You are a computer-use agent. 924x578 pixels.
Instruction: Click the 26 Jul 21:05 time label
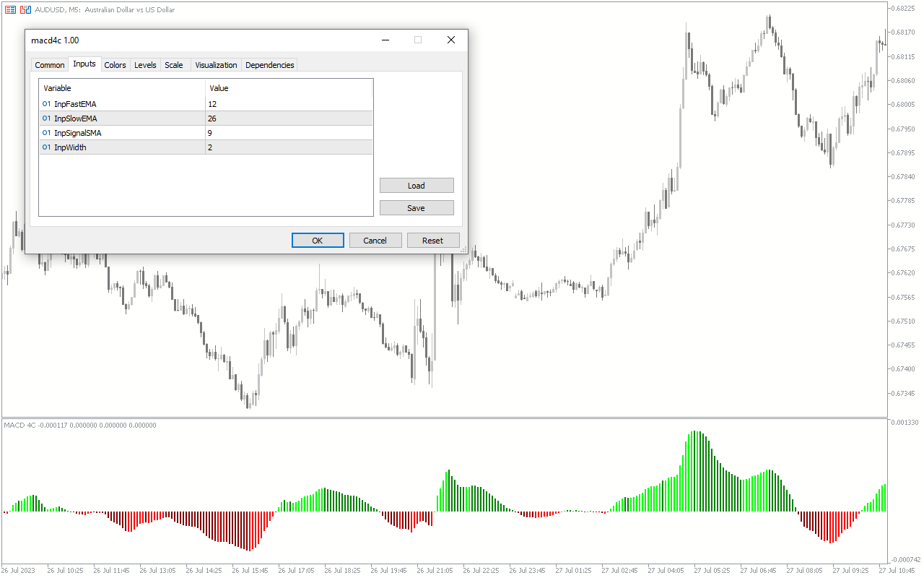(435, 571)
